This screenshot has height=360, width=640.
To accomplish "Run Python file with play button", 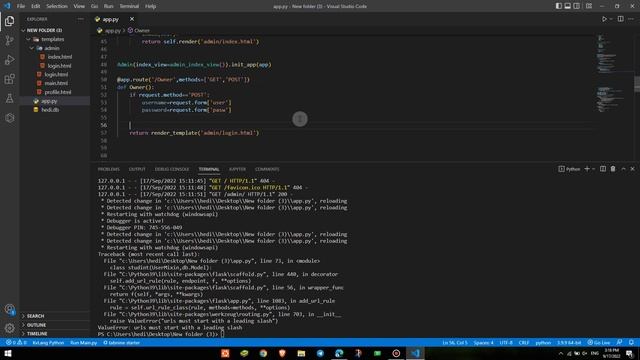I will coord(604,19).
